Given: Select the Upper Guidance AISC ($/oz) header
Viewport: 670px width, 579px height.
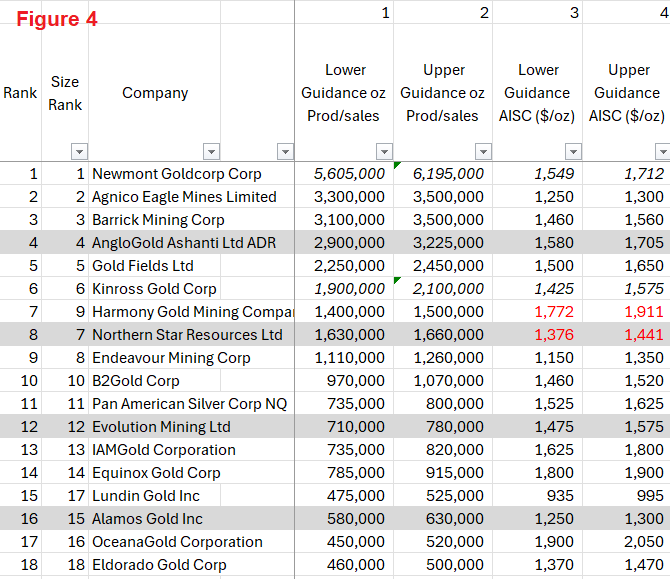Looking at the screenshot, I should pyautogui.click(x=627, y=93).
